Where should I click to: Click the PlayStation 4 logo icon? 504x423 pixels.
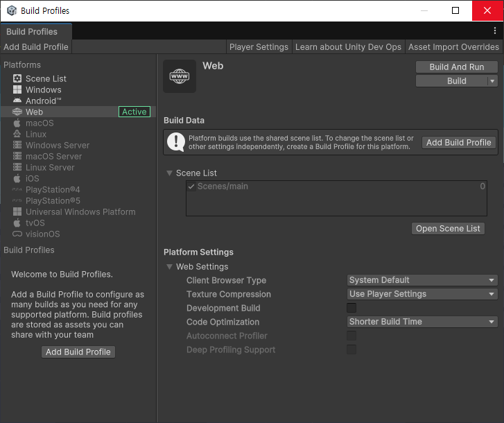17,189
